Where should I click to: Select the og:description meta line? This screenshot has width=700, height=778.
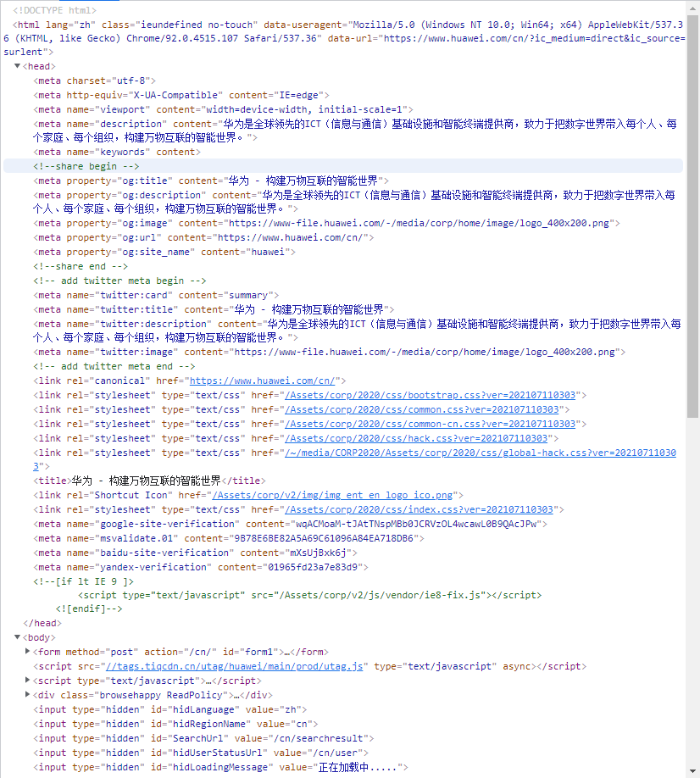353,202
